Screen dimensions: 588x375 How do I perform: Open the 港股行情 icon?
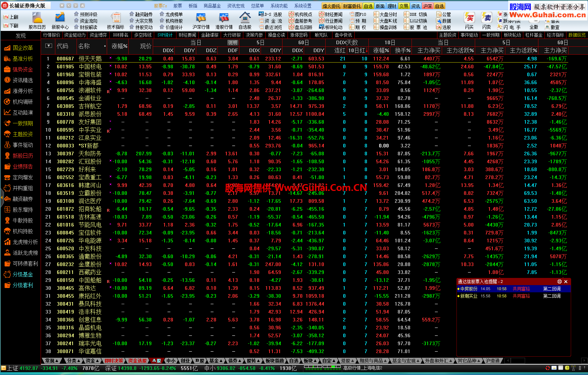(224, 20)
